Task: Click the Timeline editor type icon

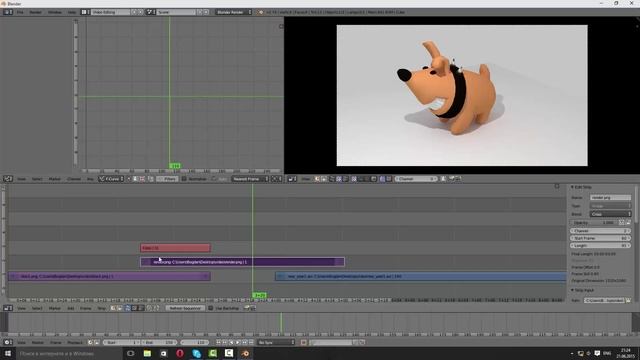Action: pyautogui.click(x=8, y=342)
